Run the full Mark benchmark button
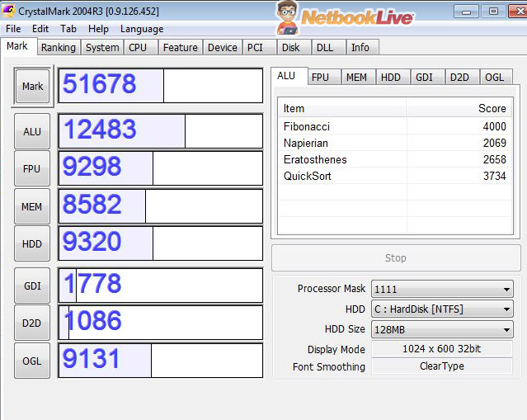The image size is (527, 420). coord(32,87)
